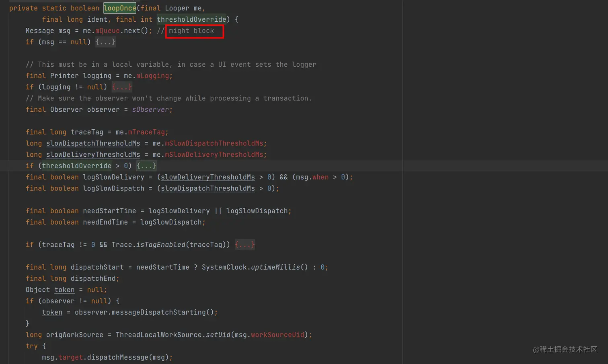Click the setUid method call

coord(218,334)
